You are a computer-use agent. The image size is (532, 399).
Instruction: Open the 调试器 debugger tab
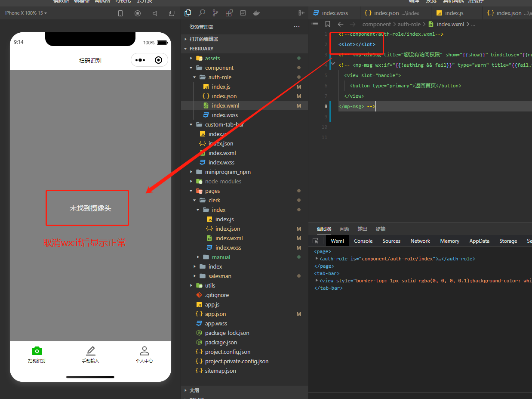pos(324,229)
